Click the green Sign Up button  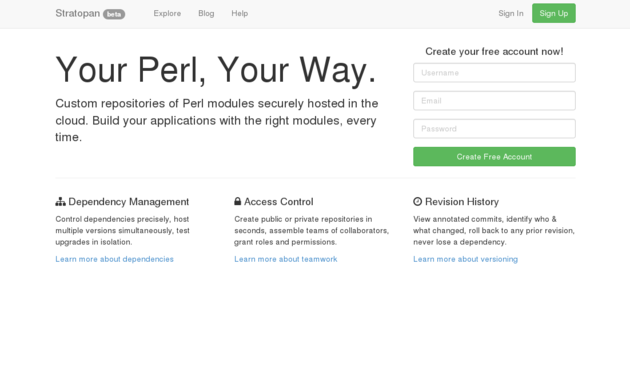tap(554, 13)
